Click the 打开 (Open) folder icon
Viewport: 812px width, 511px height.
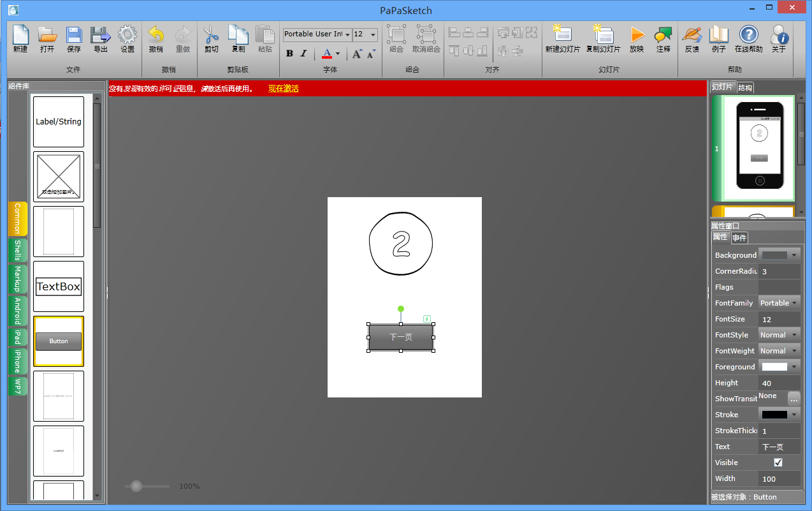47,35
